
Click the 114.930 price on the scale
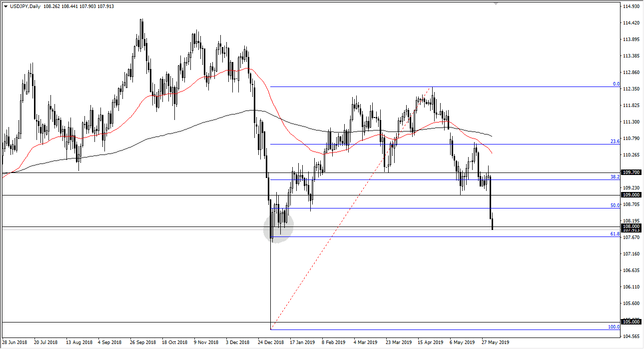pyautogui.click(x=632, y=7)
